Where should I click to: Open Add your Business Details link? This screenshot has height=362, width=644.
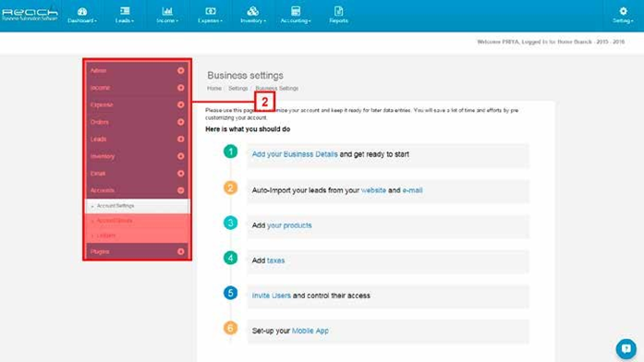[295, 154]
